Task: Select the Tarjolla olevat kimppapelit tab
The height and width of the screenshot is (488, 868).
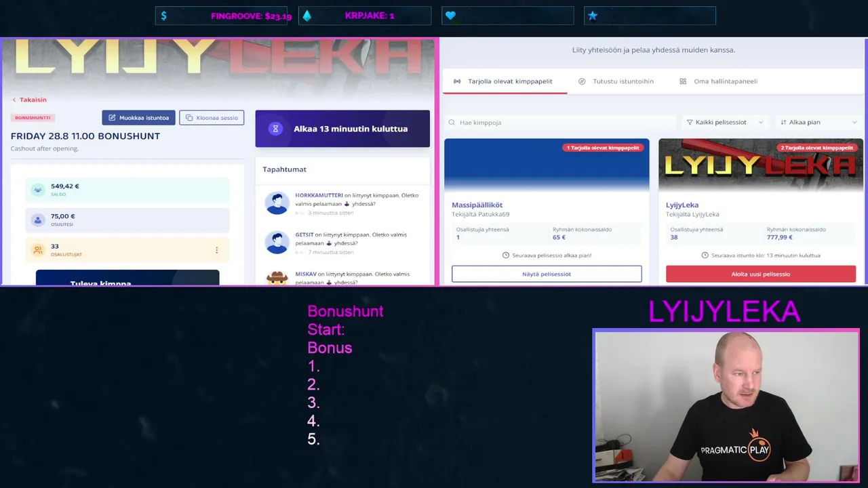Action: (x=504, y=81)
